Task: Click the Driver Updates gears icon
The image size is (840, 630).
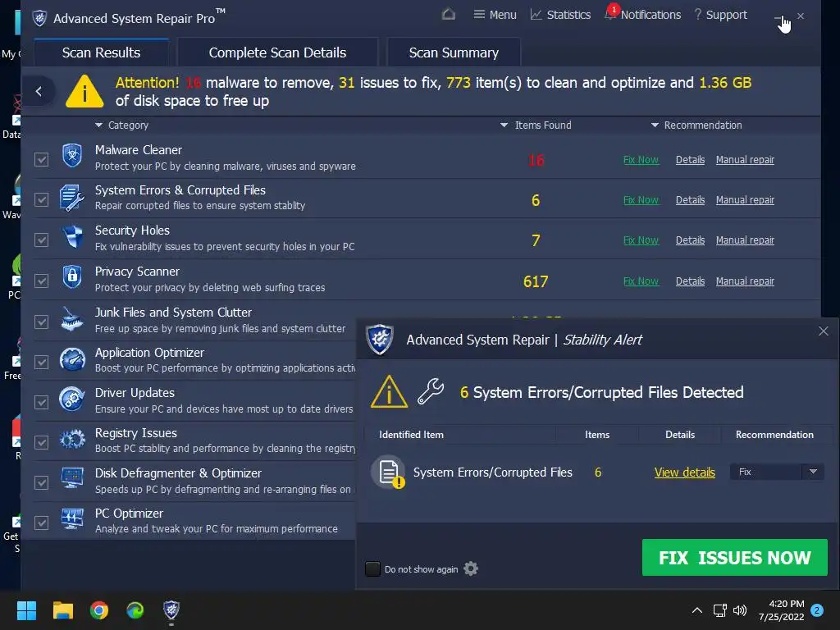Action: [72, 399]
